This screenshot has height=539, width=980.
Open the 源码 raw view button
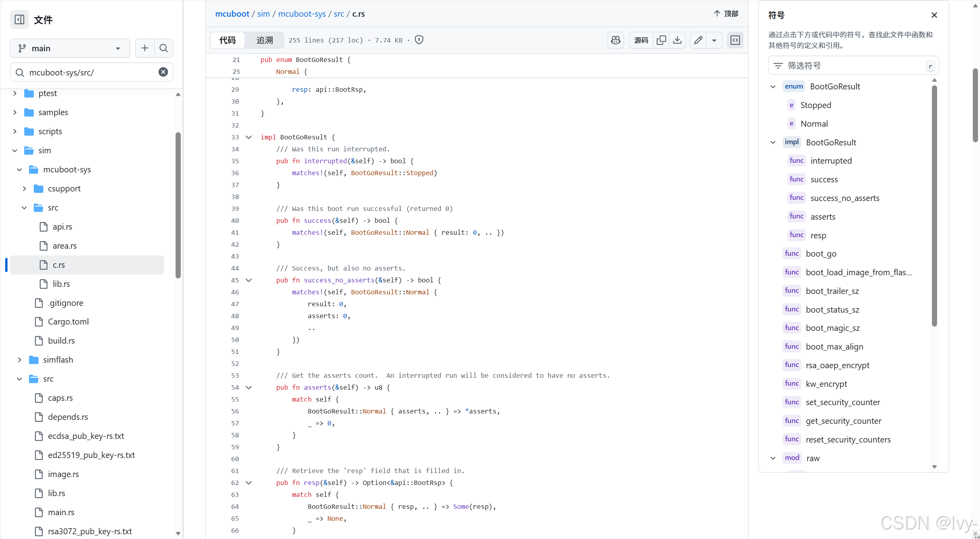pos(641,40)
